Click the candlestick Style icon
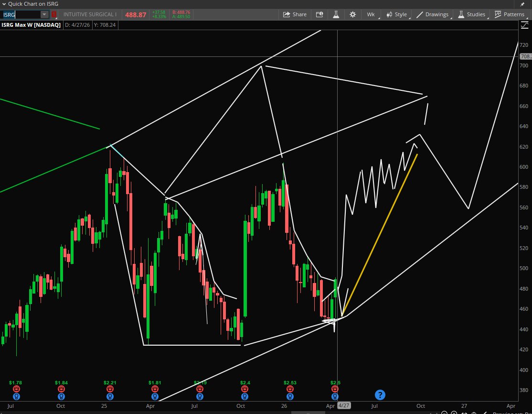The width and height of the screenshot is (532, 414). click(389, 14)
